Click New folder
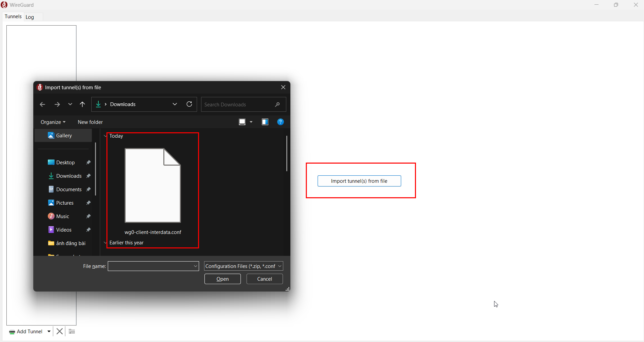This screenshot has width=644, height=342. [x=90, y=122]
